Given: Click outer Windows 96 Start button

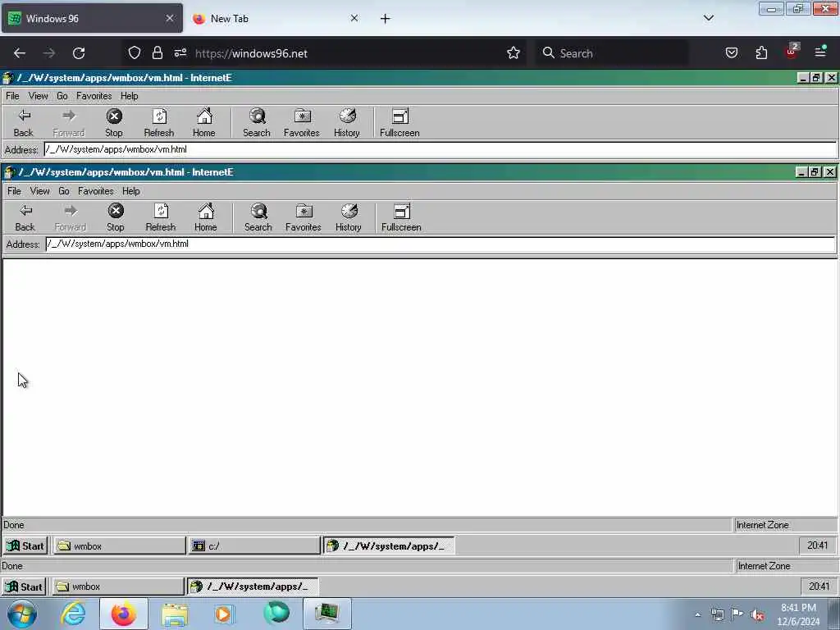Looking at the screenshot, I should (x=24, y=587).
